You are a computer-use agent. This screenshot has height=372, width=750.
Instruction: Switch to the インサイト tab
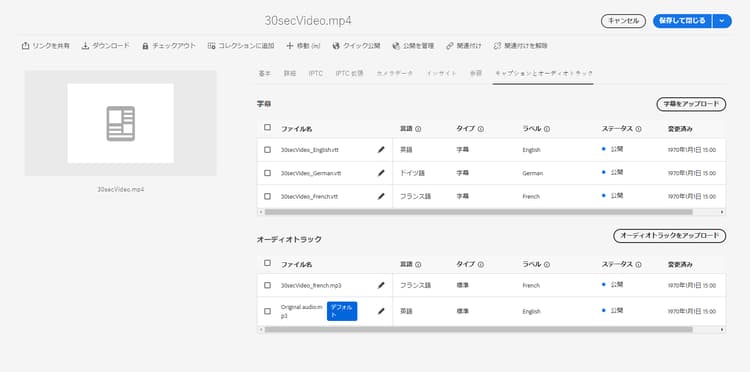coord(441,73)
